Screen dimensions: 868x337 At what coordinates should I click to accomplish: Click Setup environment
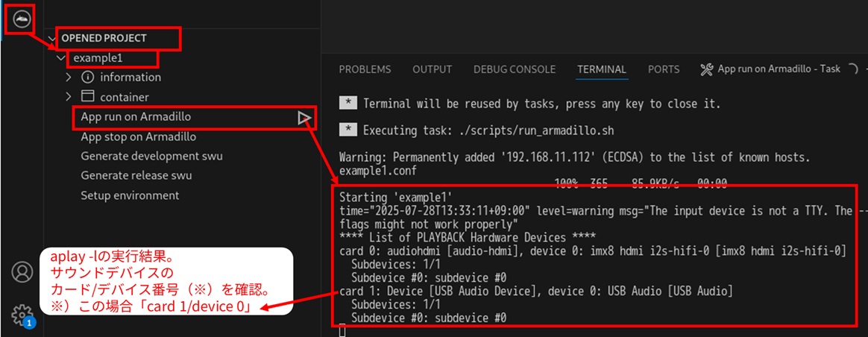point(130,195)
